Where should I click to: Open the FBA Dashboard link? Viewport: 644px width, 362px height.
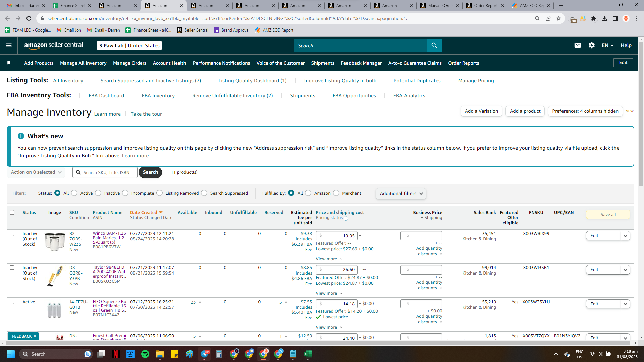click(x=106, y=96)
